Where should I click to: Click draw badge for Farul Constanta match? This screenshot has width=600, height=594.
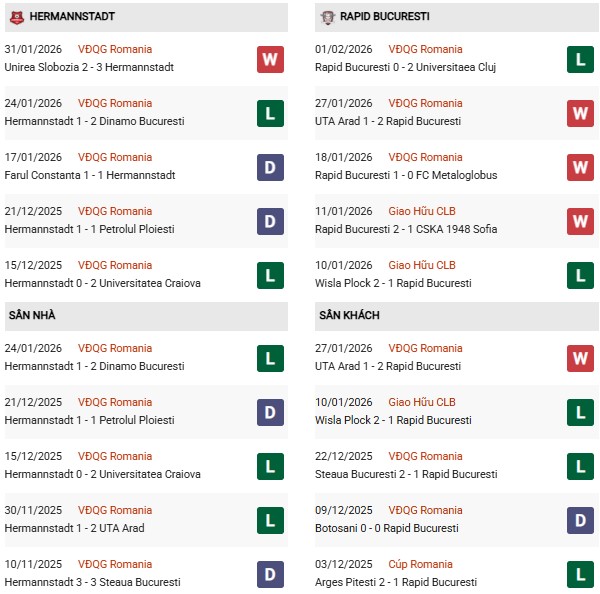(270, 167)
